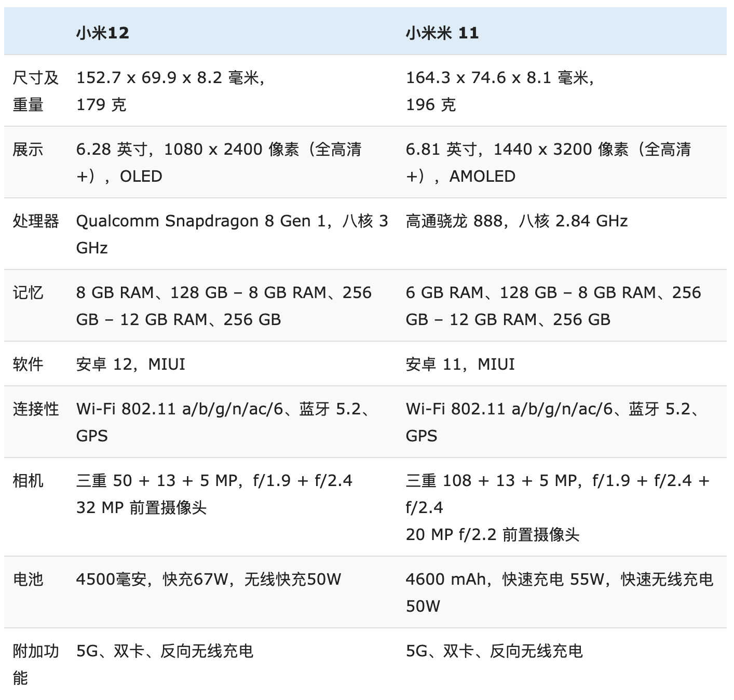The height and width of the screenshot is (700, 734).
Task: Click the 6.81 英寸 AMOLED display cell
Action: [548, 163]
